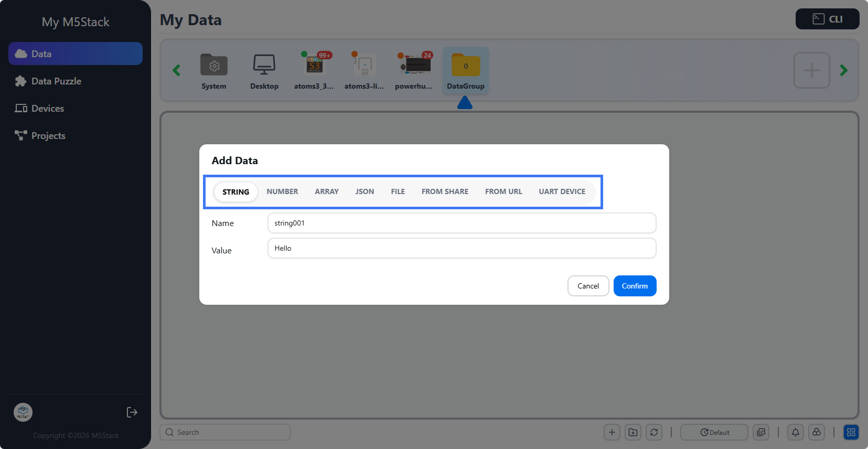The image size is (868, 449).
Task: Click the logout icon in sidebar
Action: click(132, 412)
